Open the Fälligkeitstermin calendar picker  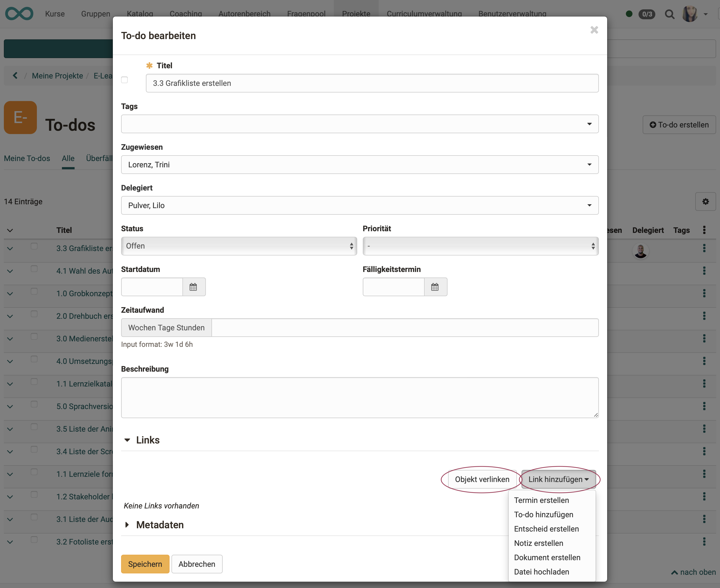[435, 287]
